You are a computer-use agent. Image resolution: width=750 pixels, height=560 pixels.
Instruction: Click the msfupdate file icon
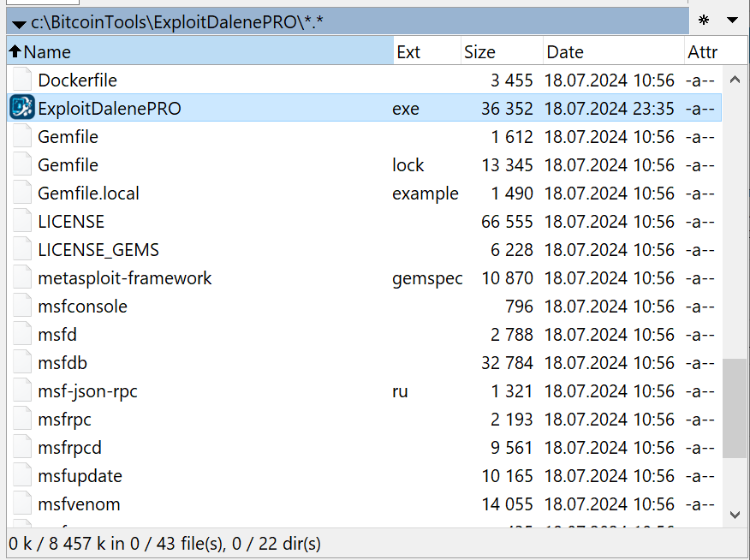22,475
